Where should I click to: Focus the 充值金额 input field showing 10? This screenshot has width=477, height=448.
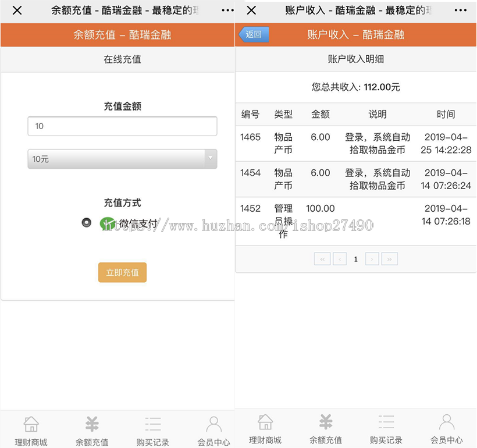[x=122, y=126]
